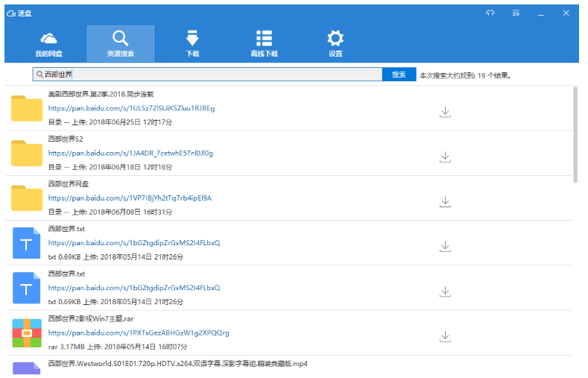Click the 搜索 search button
This screenshot has width=588, height=378.
(399, 75)
